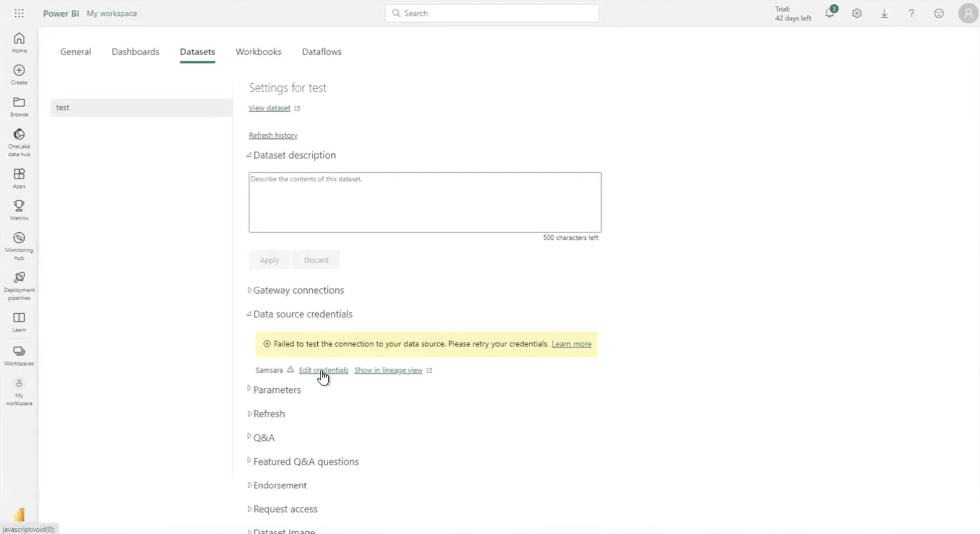The width and height of the screenshot is (980, 534).
Task: Expand the Refresh section
Action: pyautogui.click(x=250, y=413)
